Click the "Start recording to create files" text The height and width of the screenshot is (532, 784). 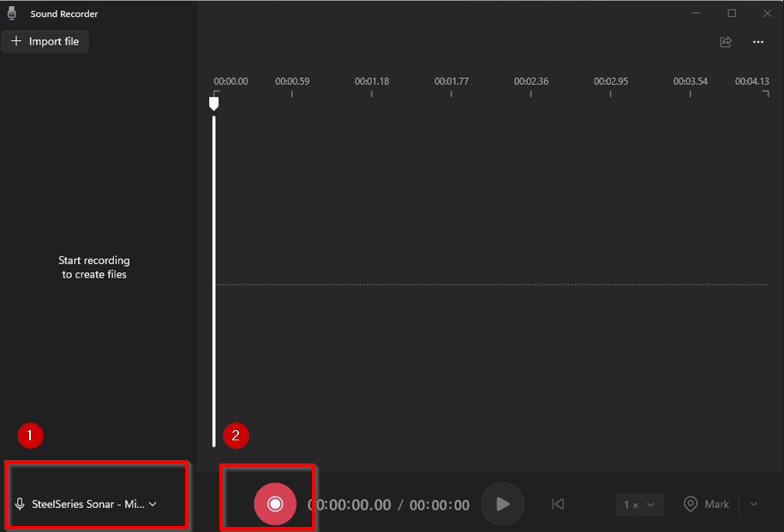[x=94, y=267]
